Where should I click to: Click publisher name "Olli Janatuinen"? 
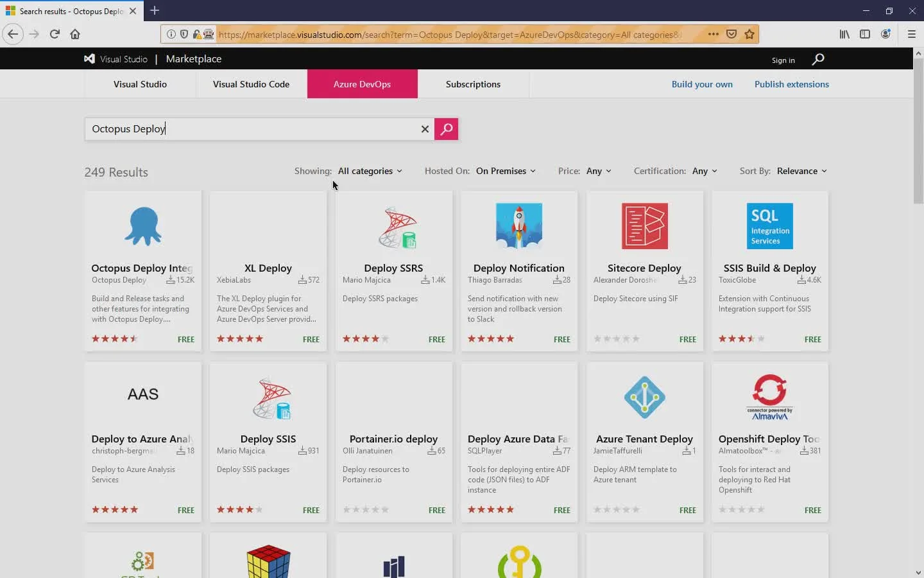pyautogui.click(x=368, y=451)
